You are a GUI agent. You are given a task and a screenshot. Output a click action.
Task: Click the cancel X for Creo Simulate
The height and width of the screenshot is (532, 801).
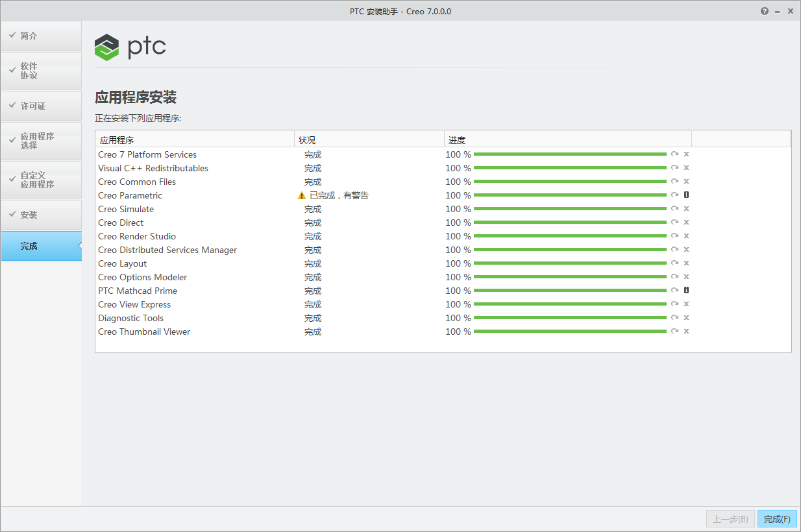click(x=686, y=209)
